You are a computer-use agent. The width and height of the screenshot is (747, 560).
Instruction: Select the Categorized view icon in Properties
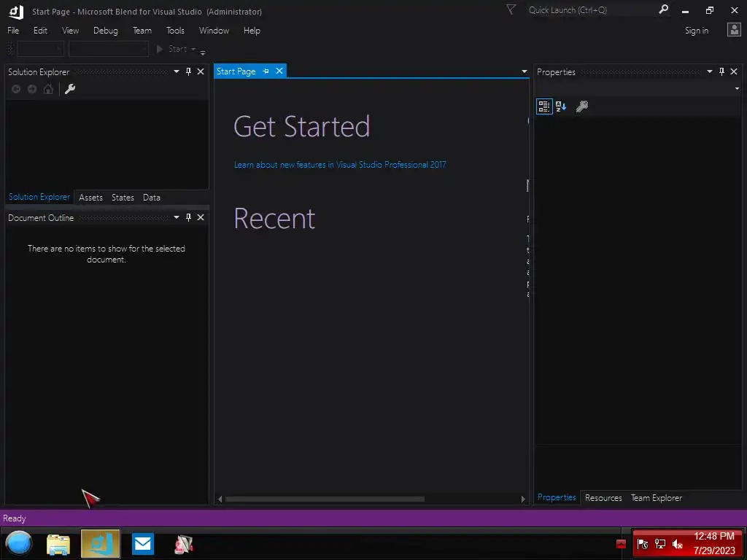tap(544, 106)
